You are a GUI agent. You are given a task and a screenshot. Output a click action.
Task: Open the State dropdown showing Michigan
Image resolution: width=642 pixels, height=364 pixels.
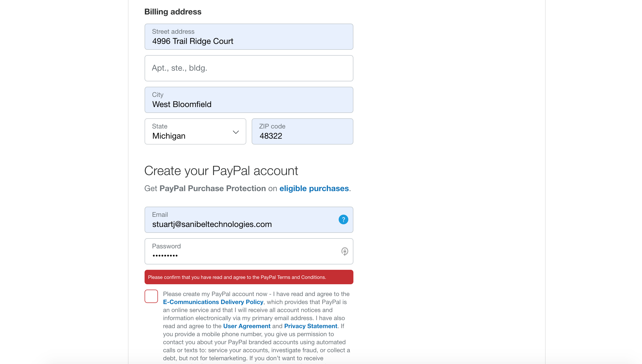pyautogui.click(x=195, y=132)
